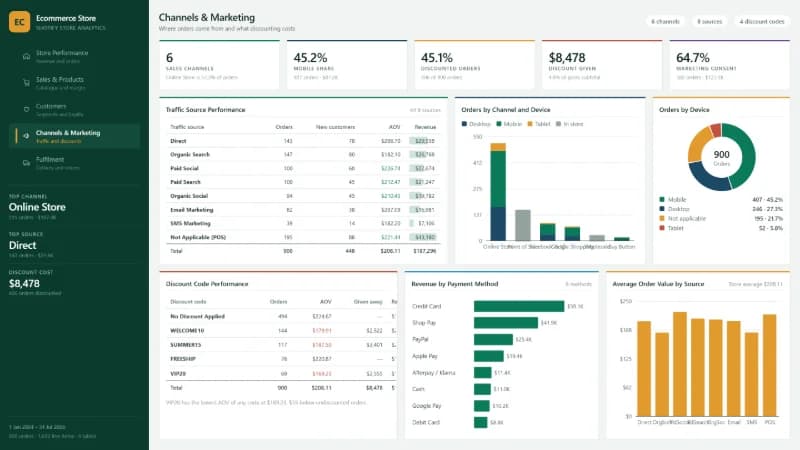Viewport: 800px width, 450px height.
Task: Click Mobile legend entry under donut chart
Action: click(721, 199)
